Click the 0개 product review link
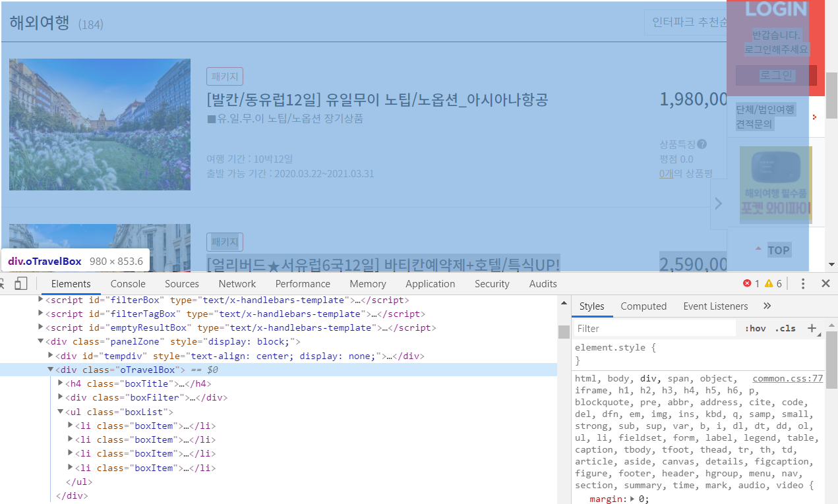Image resolution: width=838 pixels, height=504 pixels. tap(666, 173)
